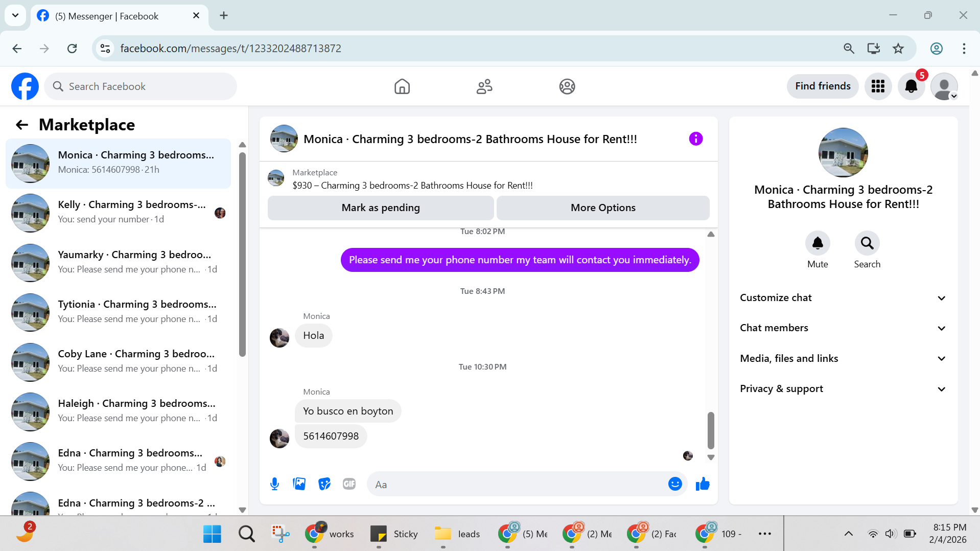Open the notifications bell with badge 5

[911, 86]
